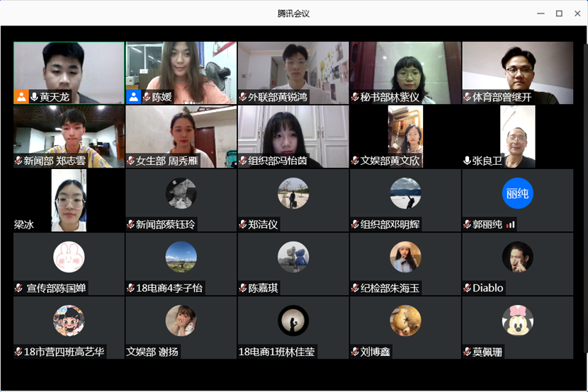588x392 pixels.
Task: Minimize the 腾讯会议 meeting window
Action: (541, 13)
